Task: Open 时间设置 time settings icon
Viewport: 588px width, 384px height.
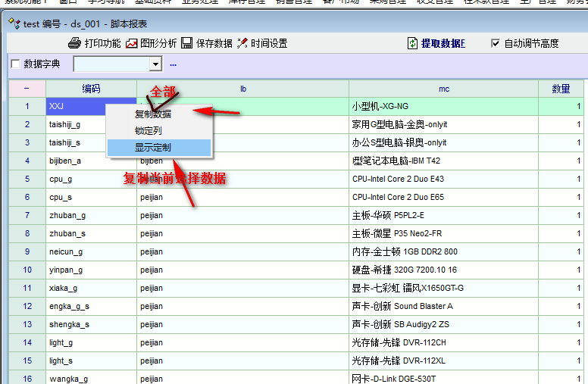Action: (242, 43)
